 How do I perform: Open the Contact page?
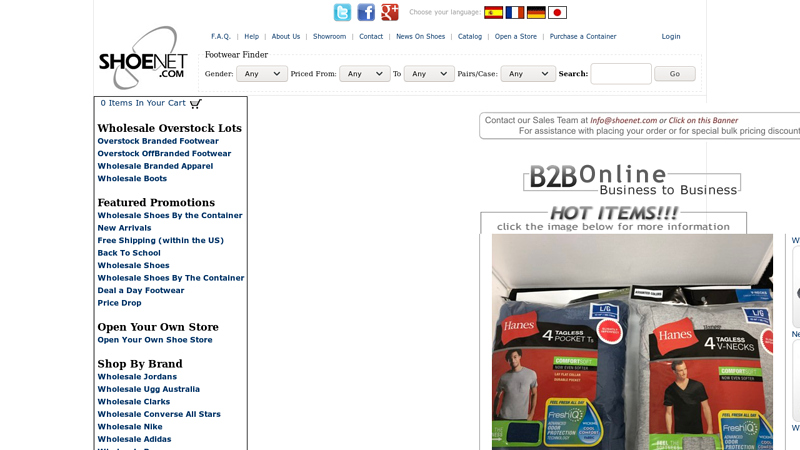[371, 36]
